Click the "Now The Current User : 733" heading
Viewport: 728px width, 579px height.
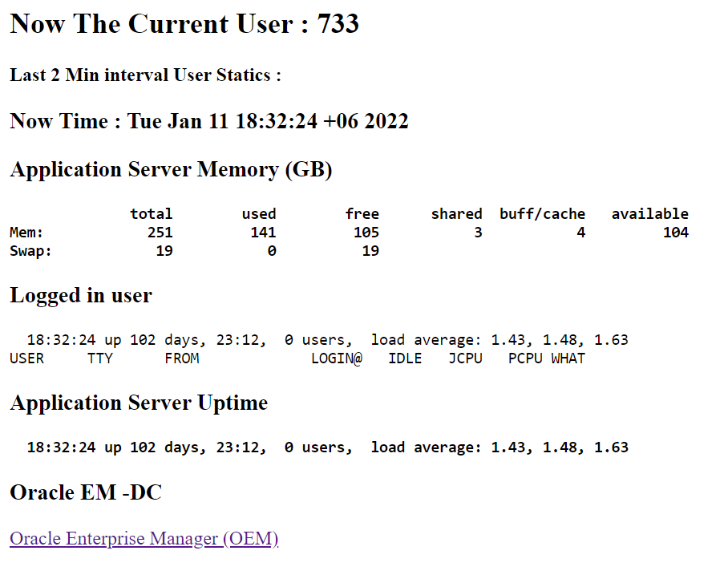click(x=184, y=24)
